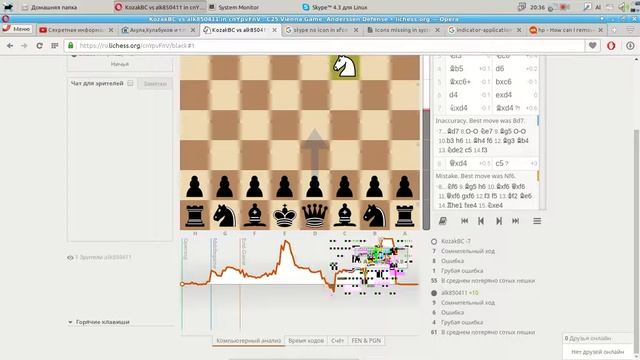Viewport: 640px width, 360px height.
Task: Switch to the FEN & PGN tab
Action: point(366,340)
